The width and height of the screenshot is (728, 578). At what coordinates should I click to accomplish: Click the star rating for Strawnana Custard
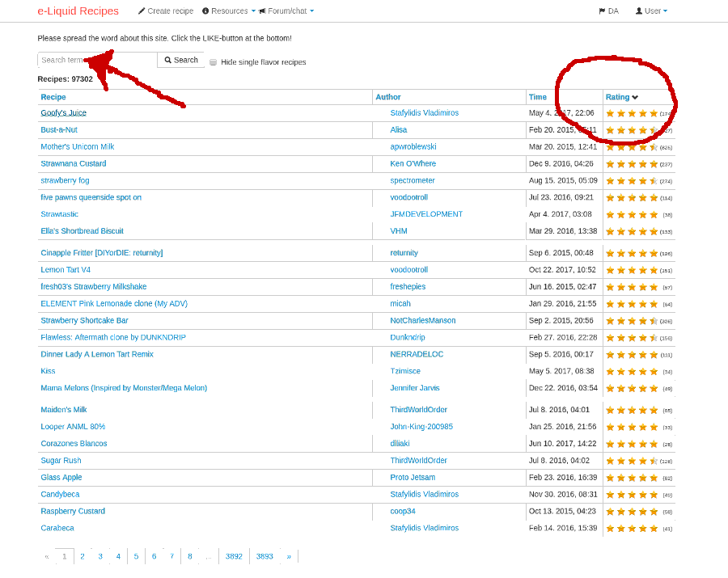[x=629, y=163]
